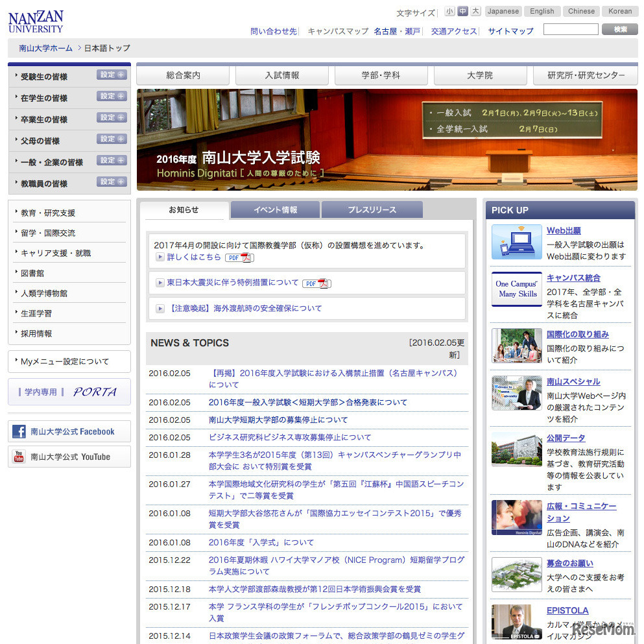Expand 設定 for 卒業生の皆様
644x644 pixels.
click(x=112, y=117)
